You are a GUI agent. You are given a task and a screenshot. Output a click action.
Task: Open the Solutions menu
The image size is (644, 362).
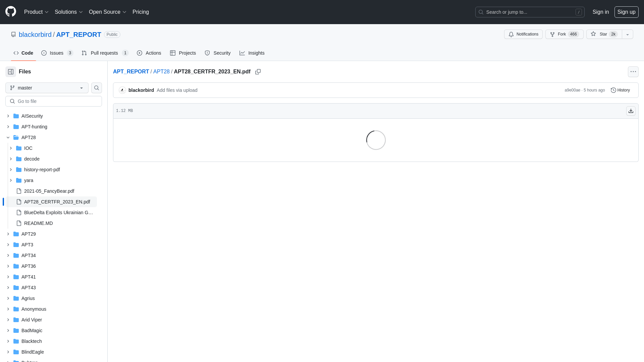[x=69, y=12]
